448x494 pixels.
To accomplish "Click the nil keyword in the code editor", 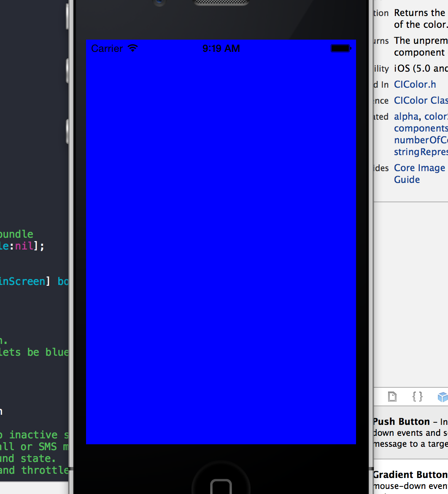I will coord(24,246).
